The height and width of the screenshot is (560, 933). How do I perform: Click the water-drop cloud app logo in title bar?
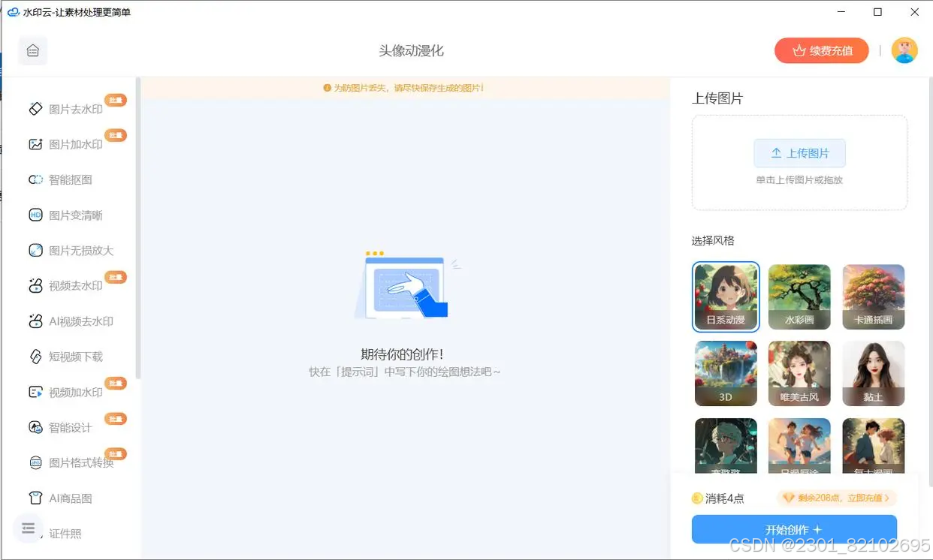pyautogui.click(x=13, y=12)
